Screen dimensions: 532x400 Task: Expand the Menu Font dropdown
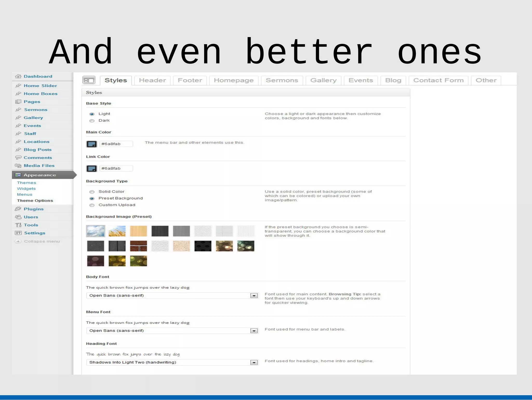[254, 331]
